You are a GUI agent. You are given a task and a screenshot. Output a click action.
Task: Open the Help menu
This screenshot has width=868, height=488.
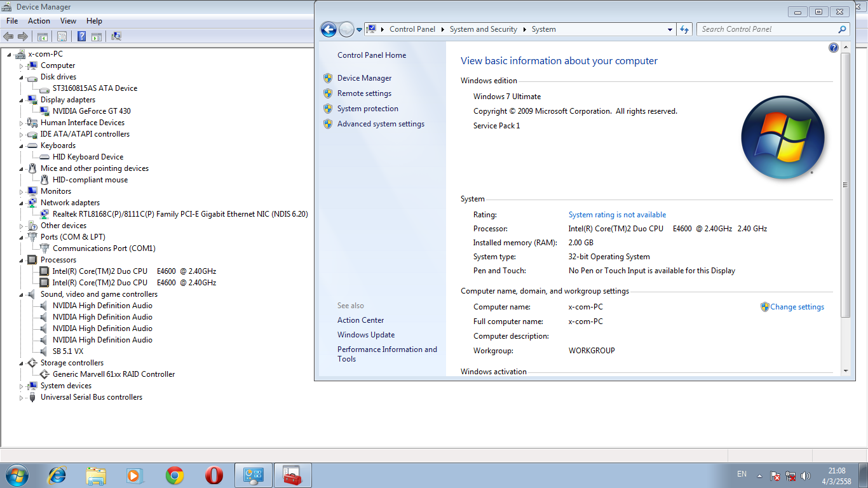[94, 21]
